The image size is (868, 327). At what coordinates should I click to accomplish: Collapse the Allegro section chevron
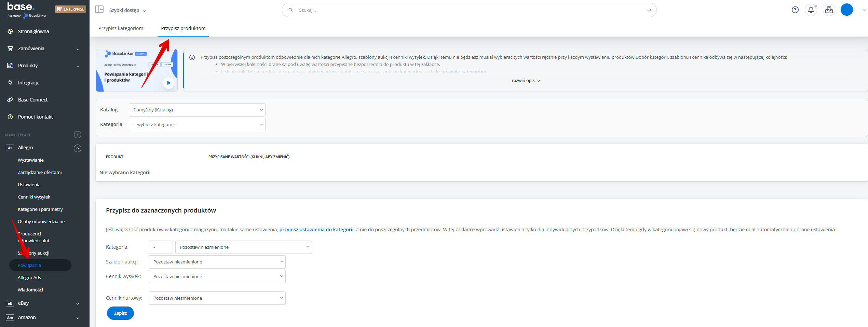(x=78, y=148)
